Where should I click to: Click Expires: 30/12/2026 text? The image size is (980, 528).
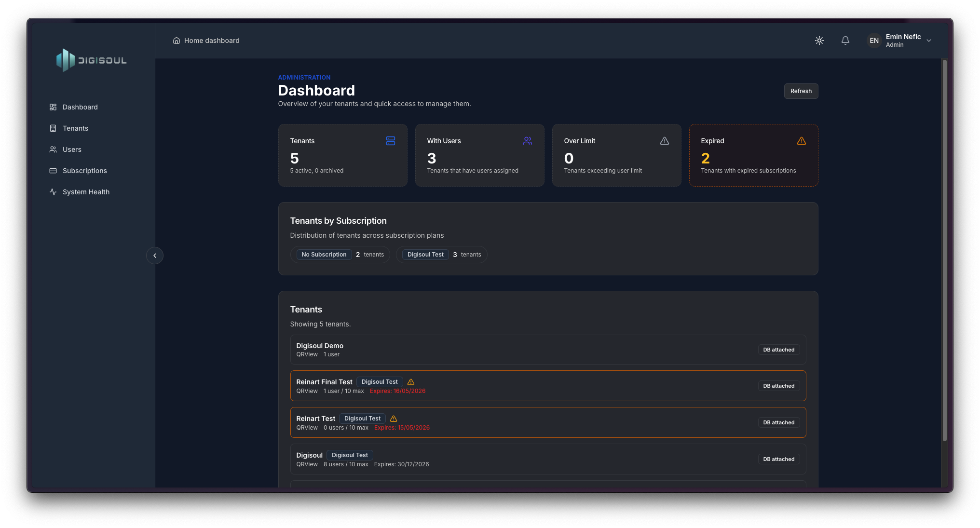pyautogui.click(x=401, y=464)
